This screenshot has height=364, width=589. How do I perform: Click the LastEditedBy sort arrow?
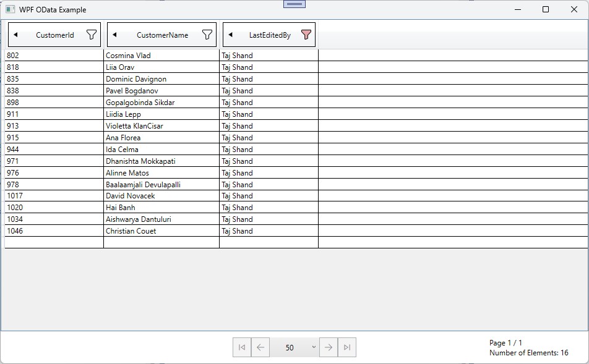230,35
